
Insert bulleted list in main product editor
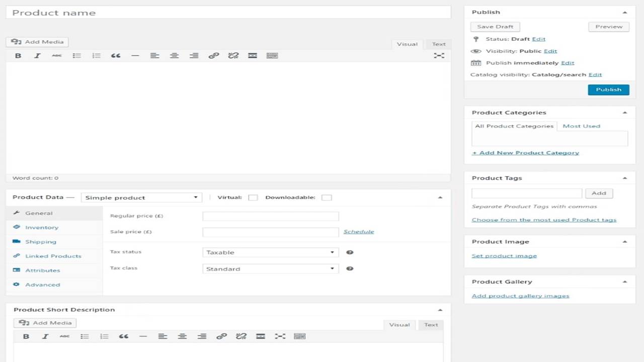click(x=76, y=56)
